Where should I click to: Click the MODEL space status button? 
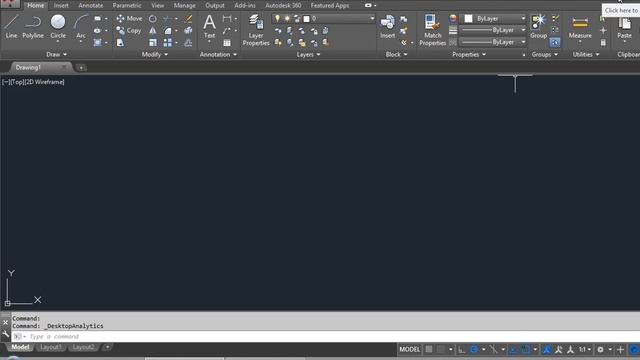[x=409, y=349]
